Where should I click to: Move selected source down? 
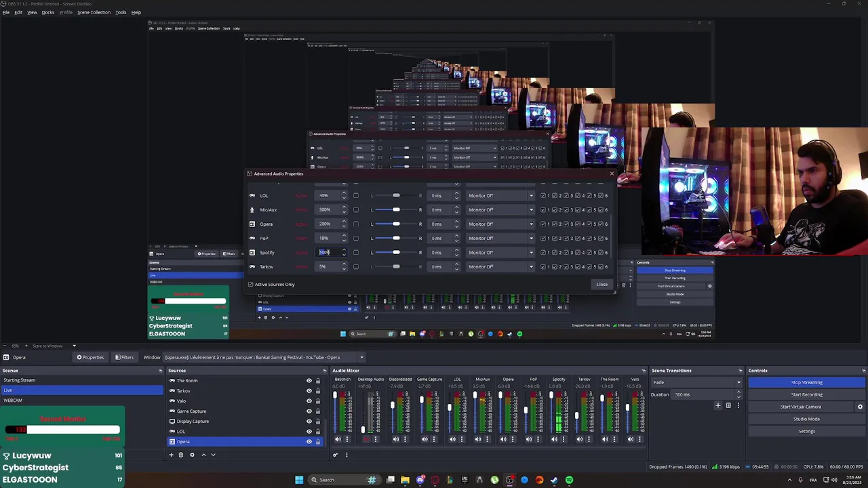click(x=213, y=455)
